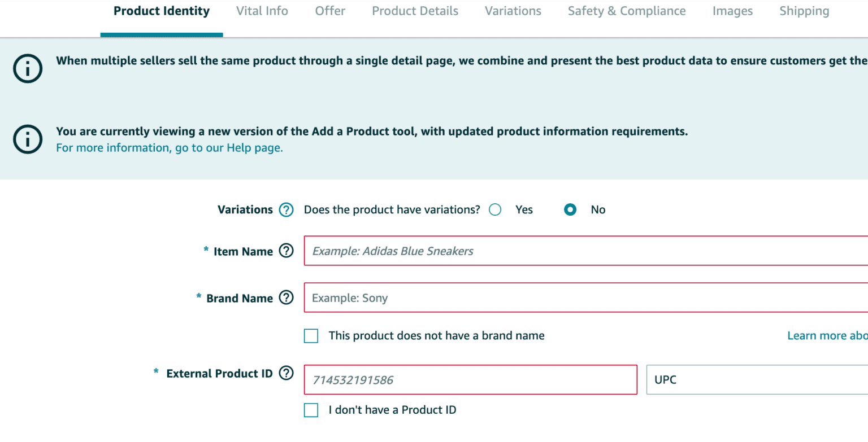
Task: Switch to the Vital Info tab
Action: 262,11
